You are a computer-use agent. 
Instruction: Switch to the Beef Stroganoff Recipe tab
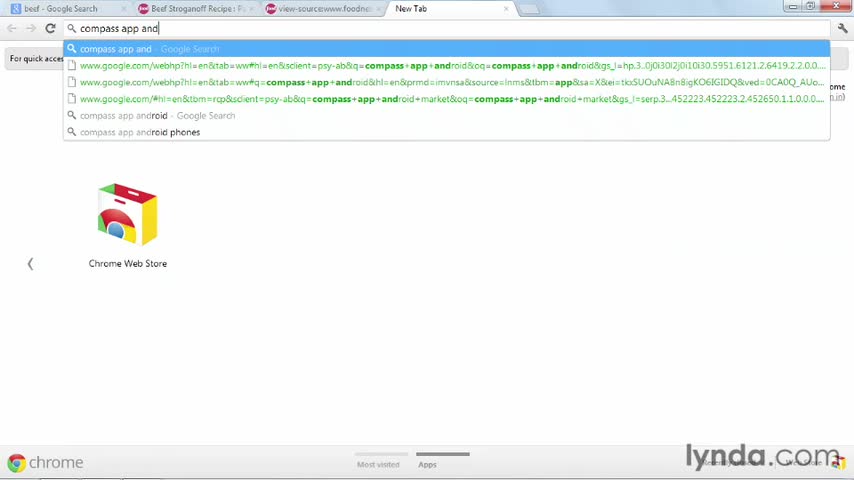click(198, 9)
